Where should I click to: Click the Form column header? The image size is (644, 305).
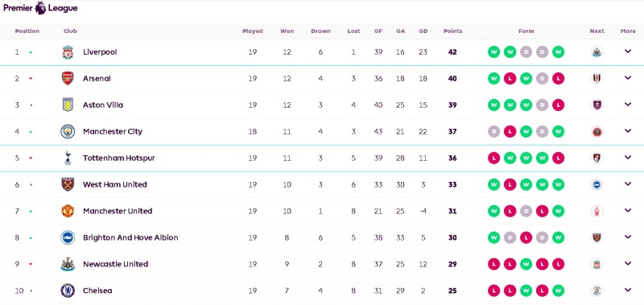tap(526, 31)
